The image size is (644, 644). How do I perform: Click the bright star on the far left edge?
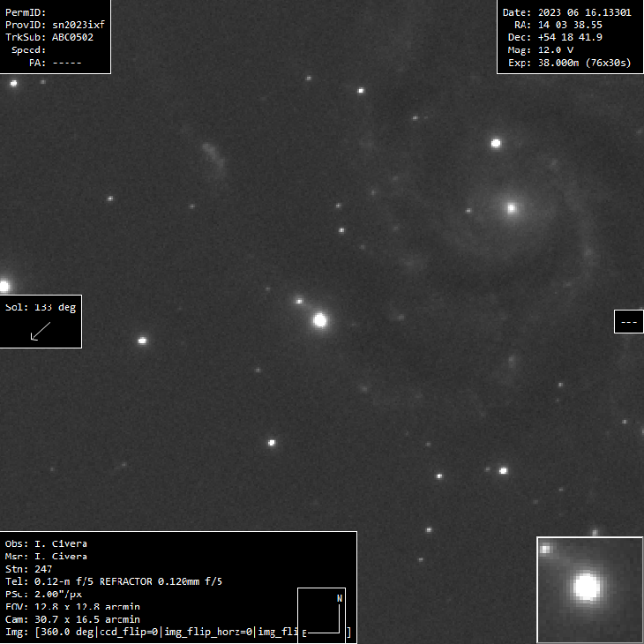coord(4,286)
